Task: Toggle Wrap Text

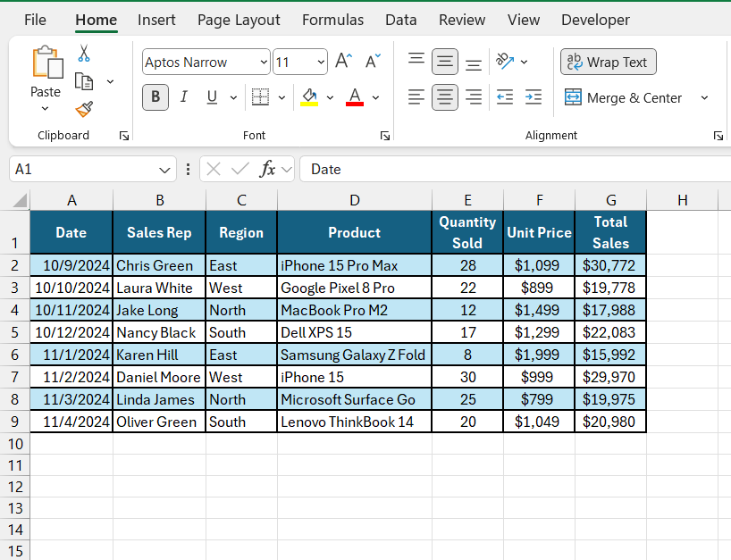Action: tap(609, 62)
